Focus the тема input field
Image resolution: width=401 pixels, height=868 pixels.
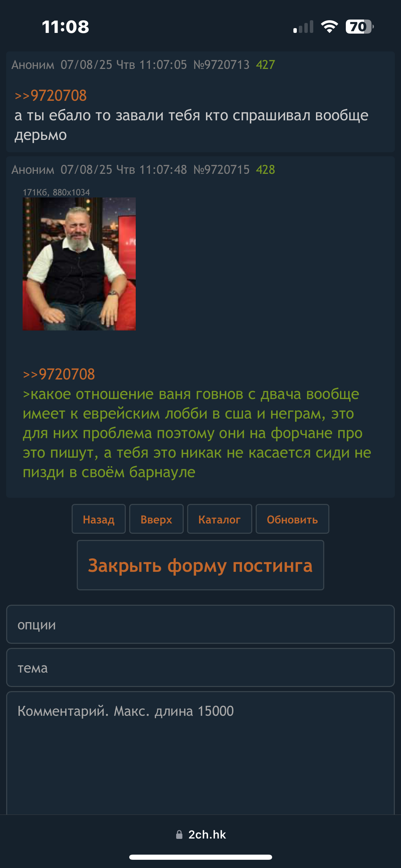[x=200, y=668]
